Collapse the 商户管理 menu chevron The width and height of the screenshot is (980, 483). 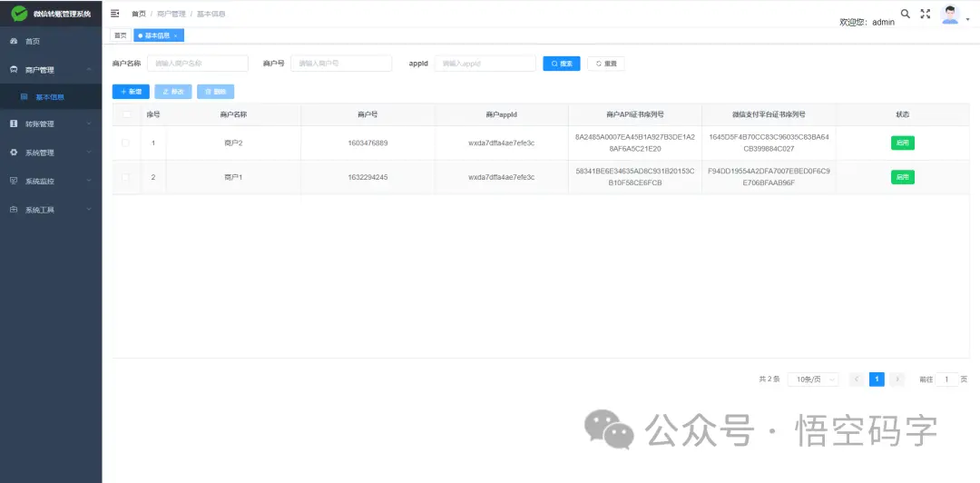89,69
